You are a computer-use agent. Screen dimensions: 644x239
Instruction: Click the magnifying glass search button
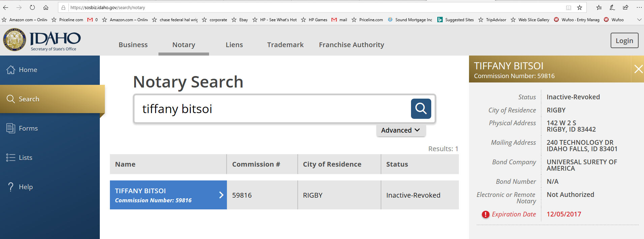click(x=421, y=109)
